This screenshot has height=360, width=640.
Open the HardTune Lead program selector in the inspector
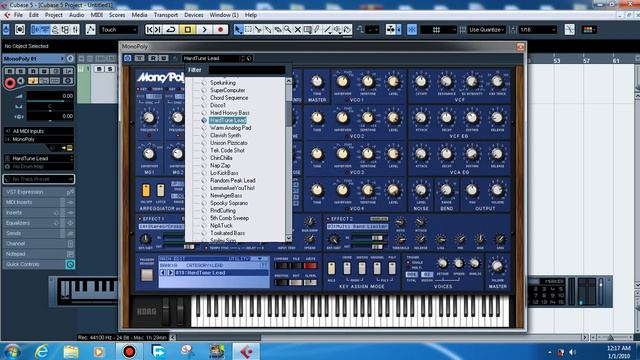[x=39, y=158]
